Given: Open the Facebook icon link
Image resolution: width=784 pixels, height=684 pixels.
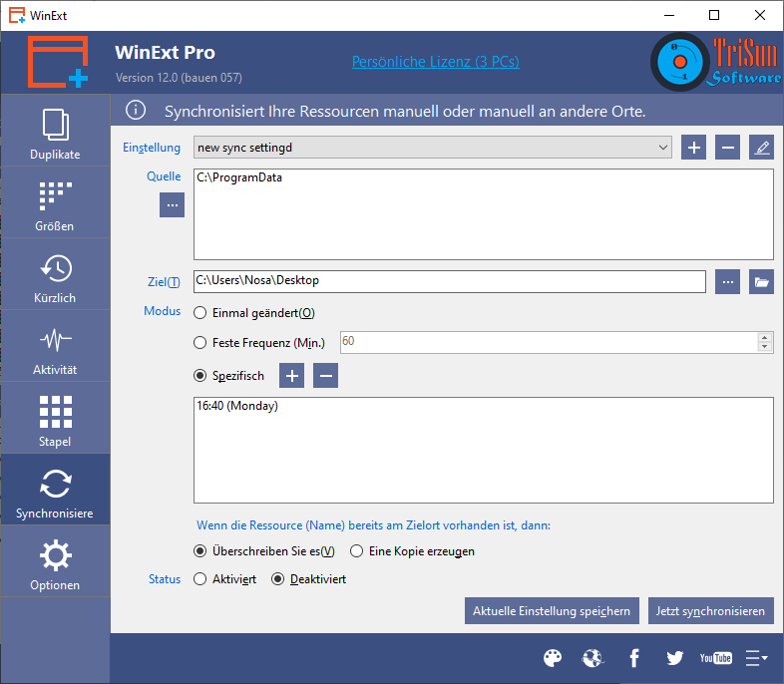Looking at the screenshot, I should [634, 658].
